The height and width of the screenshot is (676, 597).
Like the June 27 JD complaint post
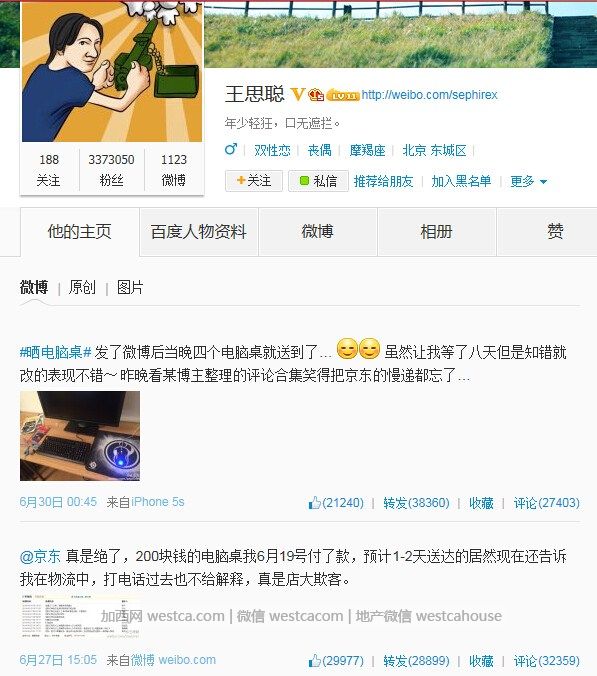pos(336,660)
